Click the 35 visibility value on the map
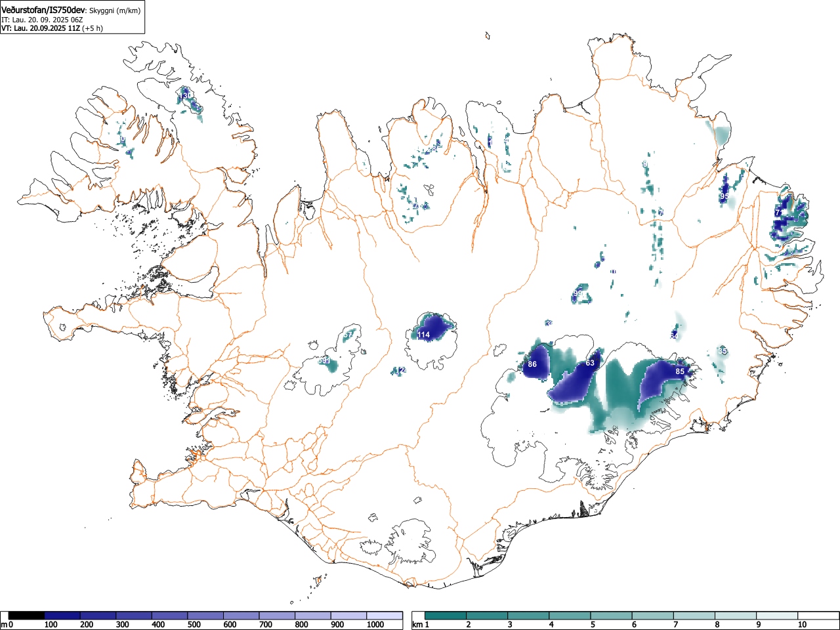This screenshot has width=840, height=630. [723, 351]
